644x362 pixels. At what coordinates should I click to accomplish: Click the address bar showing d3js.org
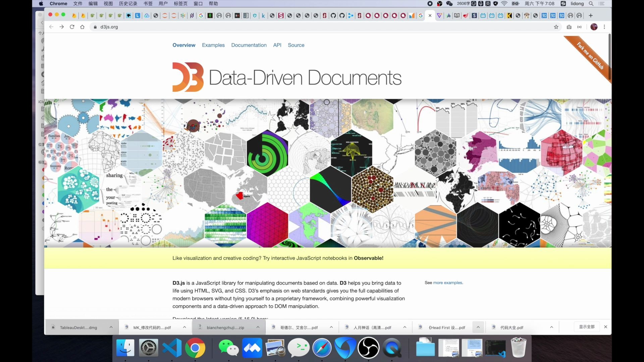(x=109, y=27)
